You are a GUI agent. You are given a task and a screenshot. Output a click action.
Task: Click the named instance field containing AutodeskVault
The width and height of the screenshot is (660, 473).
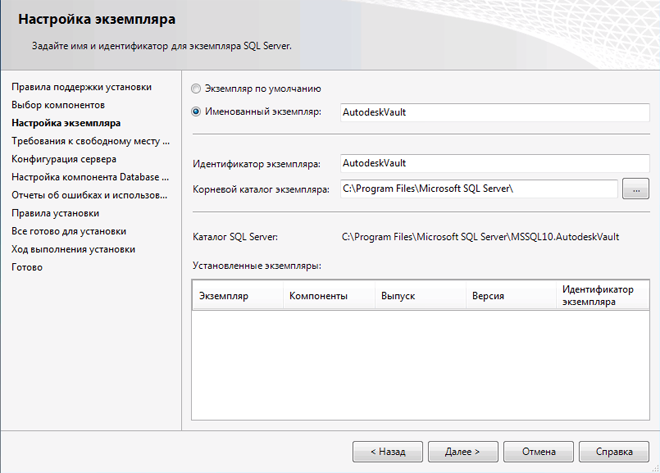pos(495,112)
